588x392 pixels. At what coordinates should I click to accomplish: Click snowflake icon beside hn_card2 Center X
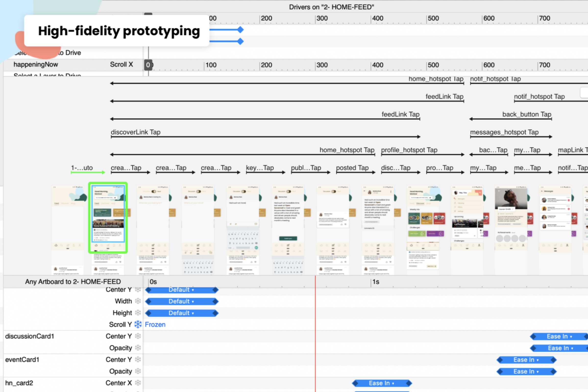(x=138, y=383)
